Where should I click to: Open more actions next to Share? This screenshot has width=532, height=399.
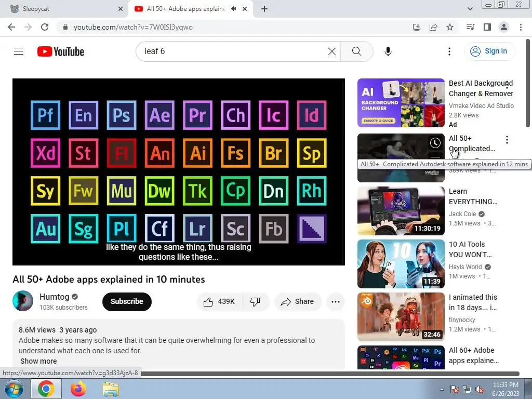336,302
